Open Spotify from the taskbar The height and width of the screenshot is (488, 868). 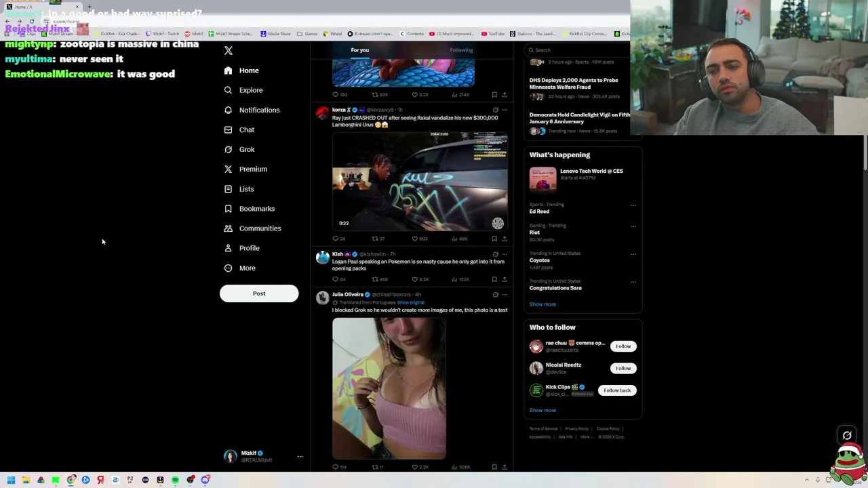click(x=175, y=480)
